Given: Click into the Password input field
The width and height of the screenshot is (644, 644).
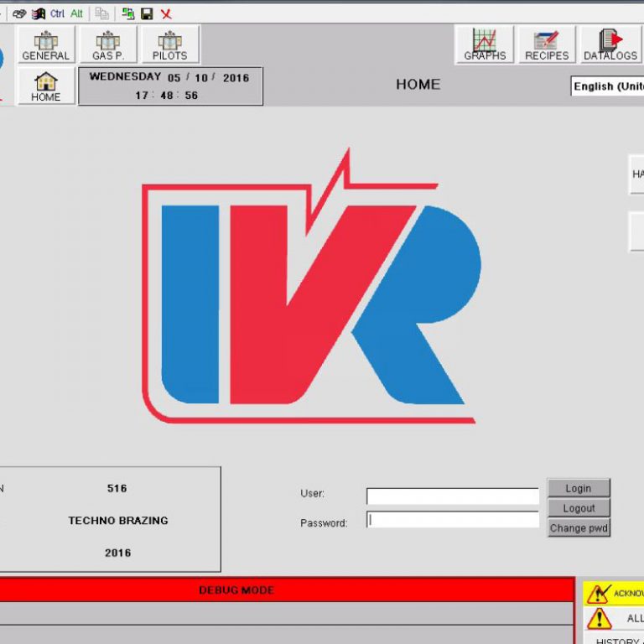Looking at the screenshot, I should coord(453,520).
